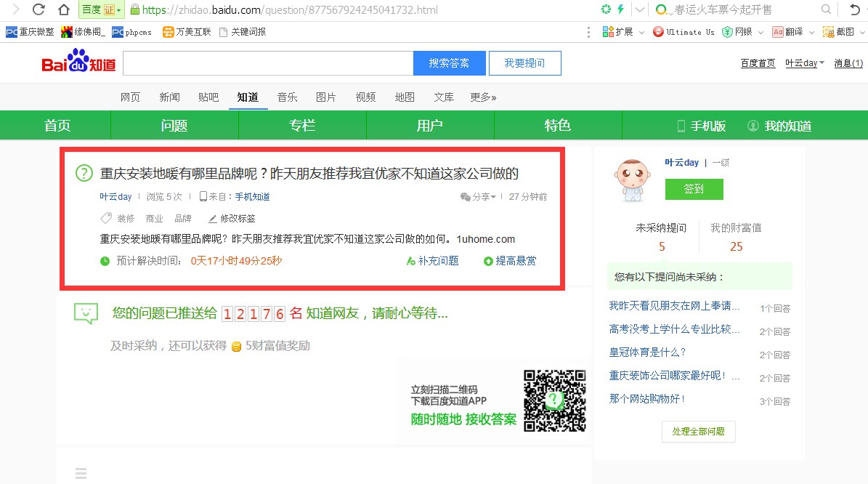Click 补充问题 to add question details
This screenshot has width=868, height=484.
(x=433, y=261)
